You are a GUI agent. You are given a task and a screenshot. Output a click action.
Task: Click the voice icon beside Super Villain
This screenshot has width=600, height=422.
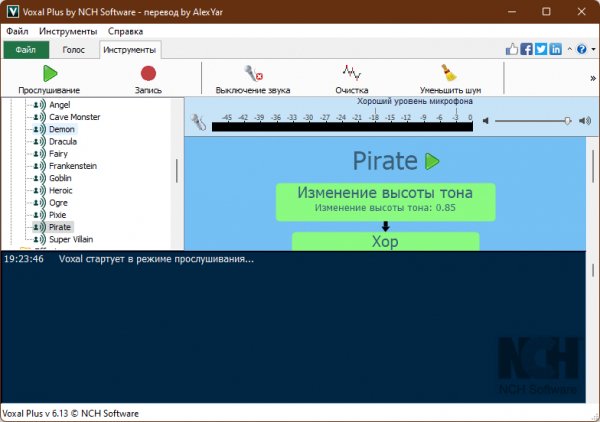[39, 240]
